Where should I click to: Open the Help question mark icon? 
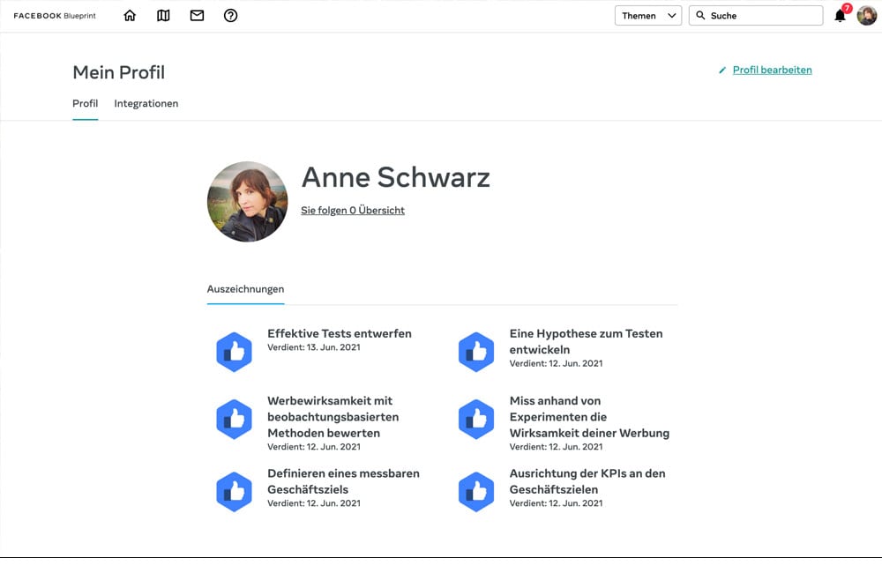tap(230, 15)
